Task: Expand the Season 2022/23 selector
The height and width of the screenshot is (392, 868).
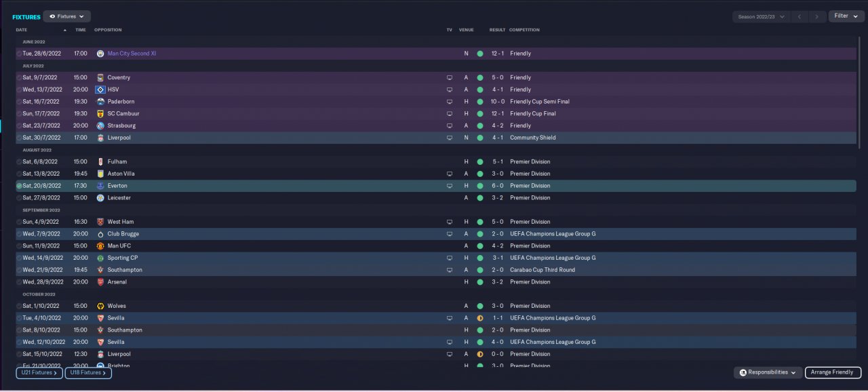Action: [762, 16]
